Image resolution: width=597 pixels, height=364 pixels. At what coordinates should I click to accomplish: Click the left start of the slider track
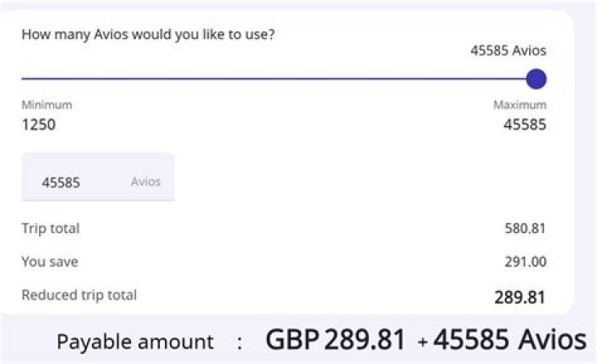tap(24, 79)
